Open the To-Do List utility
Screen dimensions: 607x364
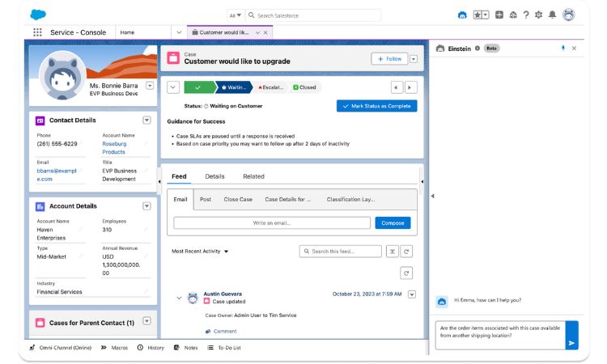[x=223, y=348]
